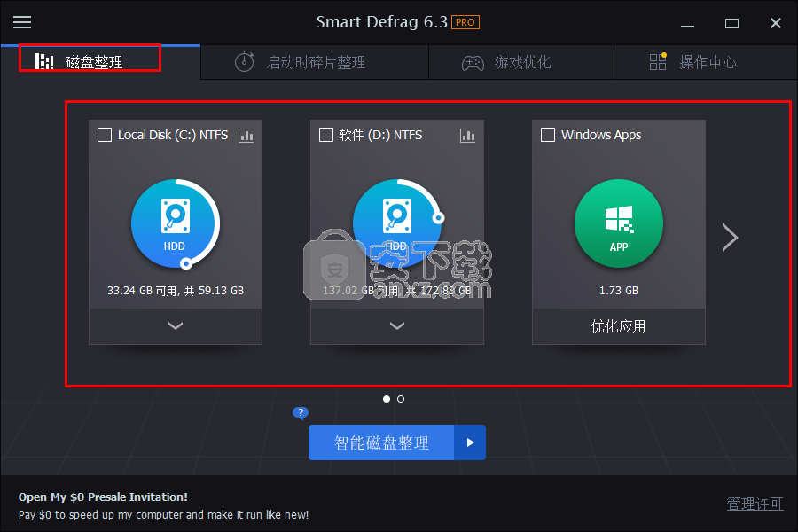This screenshot has height=532, width=798.
Task: Click the 磁盘整理 tab bars icon
Action: click(44, 61)
